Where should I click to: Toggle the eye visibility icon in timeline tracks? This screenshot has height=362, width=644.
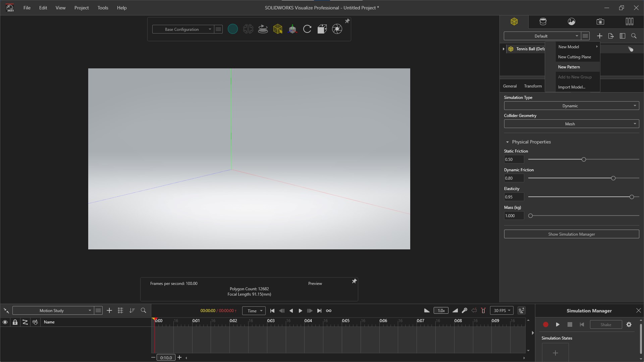5,322
